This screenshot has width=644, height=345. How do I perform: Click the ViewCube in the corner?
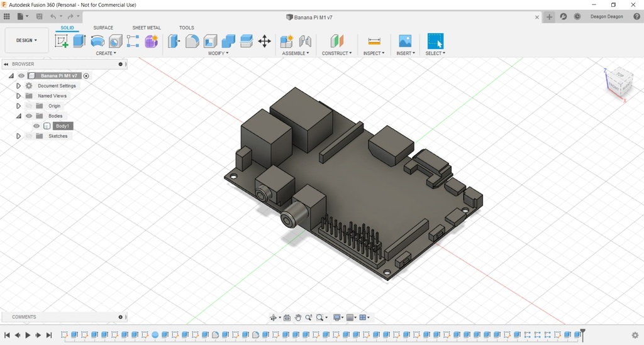619,82
